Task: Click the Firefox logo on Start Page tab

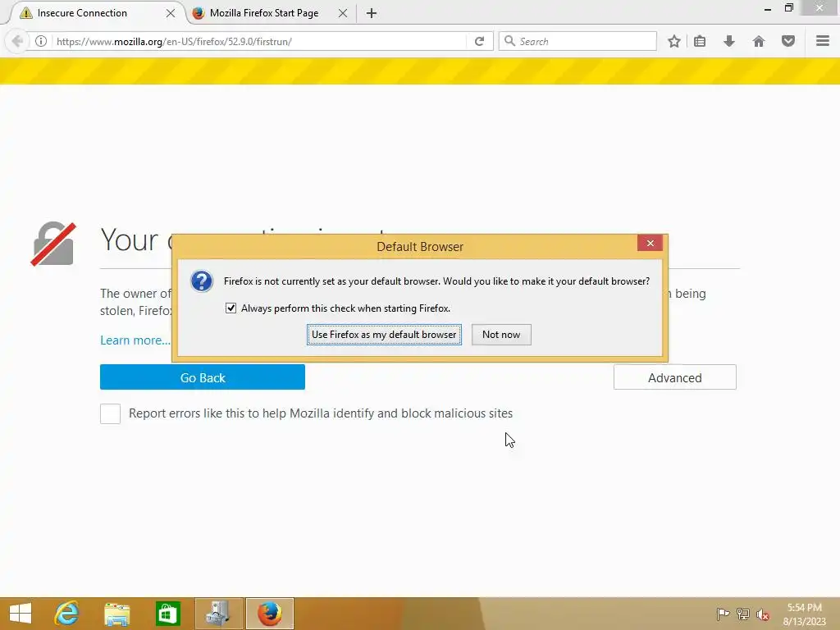Action: click(199, 13)
